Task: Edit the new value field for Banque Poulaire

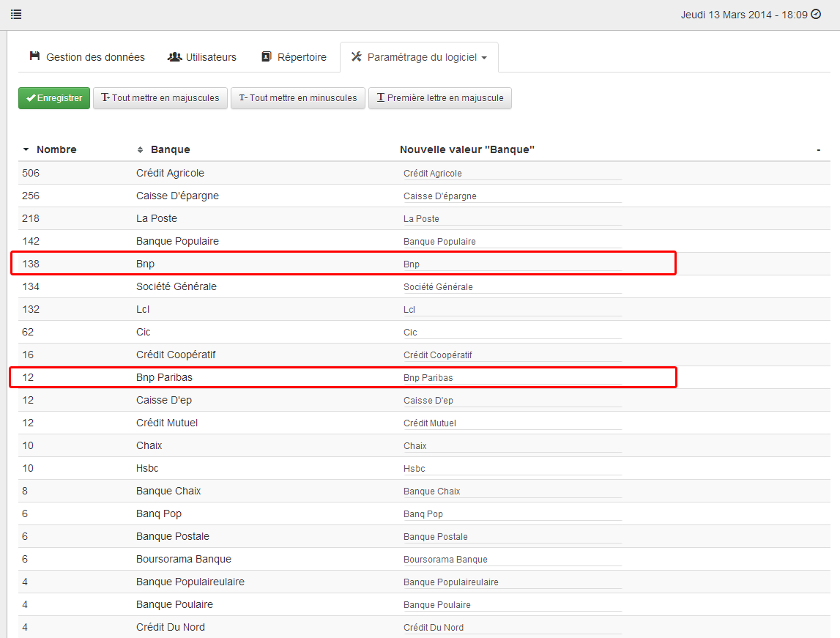Action: [512, 604]
